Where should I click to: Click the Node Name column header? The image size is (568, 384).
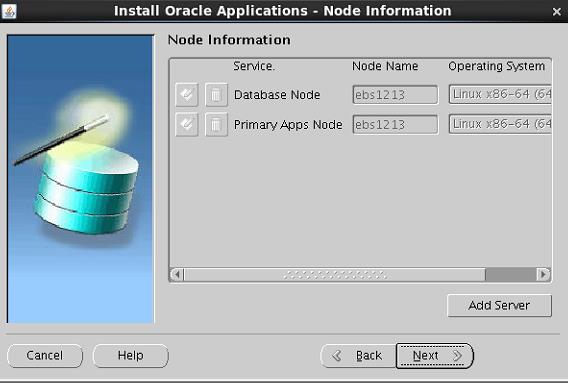[385, 66]
